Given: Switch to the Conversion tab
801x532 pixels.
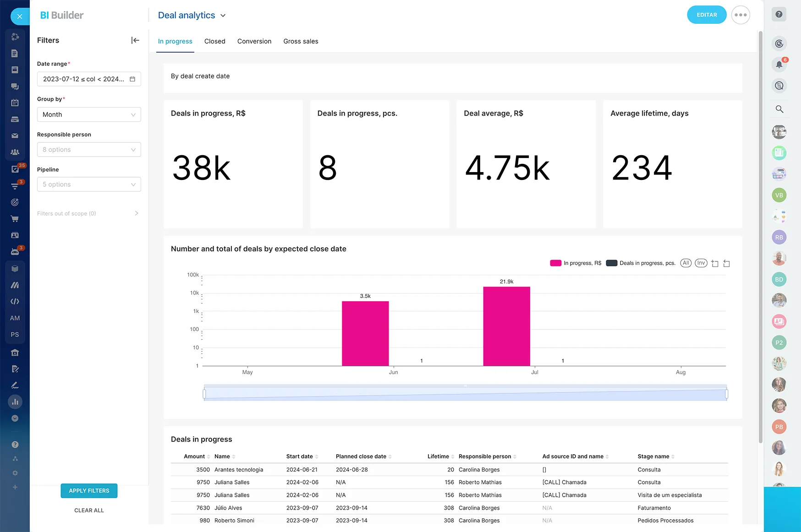Looking at the screenshot, I should click(254, 41).
